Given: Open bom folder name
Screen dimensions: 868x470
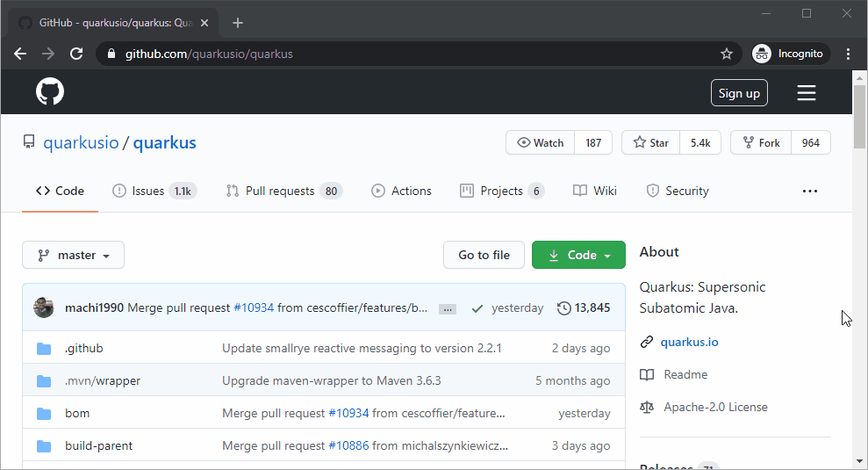Looking at the screenshot, I should [77, 414].
